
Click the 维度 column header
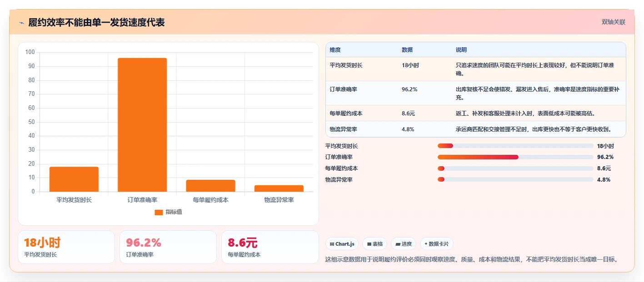(x=335, y=50)
